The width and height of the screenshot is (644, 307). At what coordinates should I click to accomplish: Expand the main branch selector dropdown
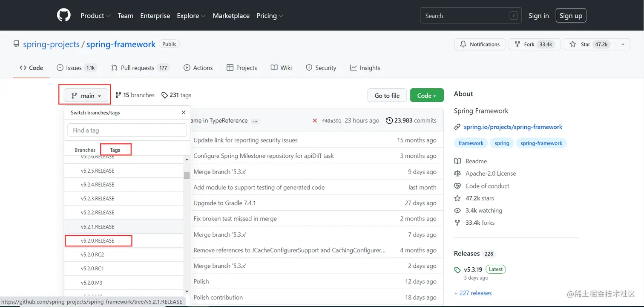click(x=86, y=96)
